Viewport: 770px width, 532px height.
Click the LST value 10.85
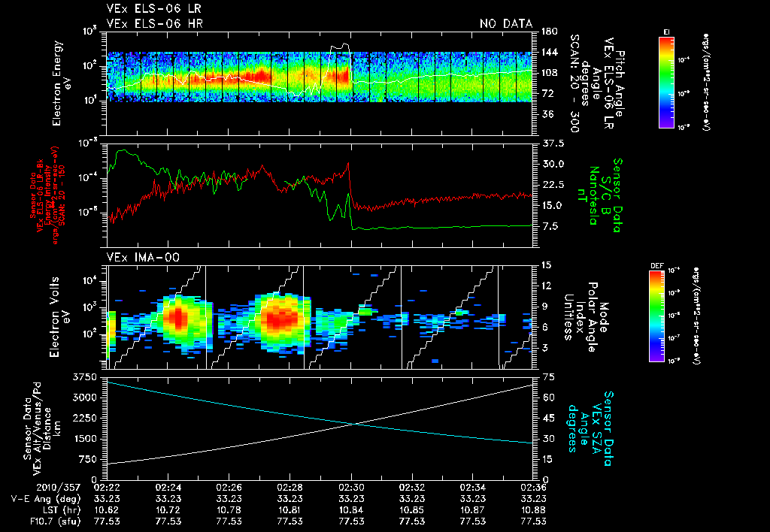(x=411, y=510)
